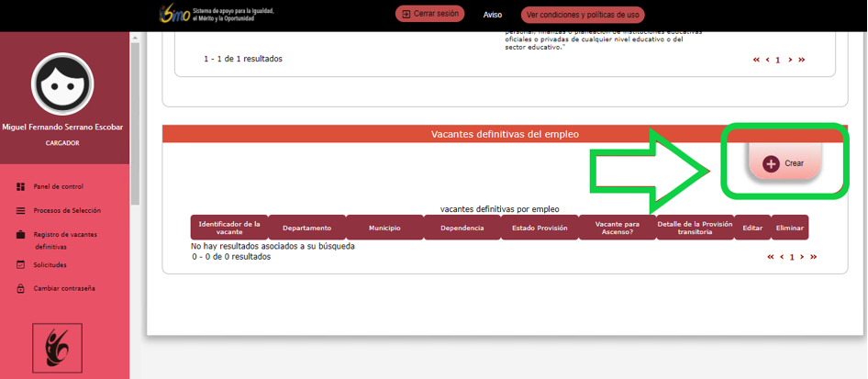Go to first page in vacantes table pager
The height and width of the screenshot is (379, 868).
(770, 257)
